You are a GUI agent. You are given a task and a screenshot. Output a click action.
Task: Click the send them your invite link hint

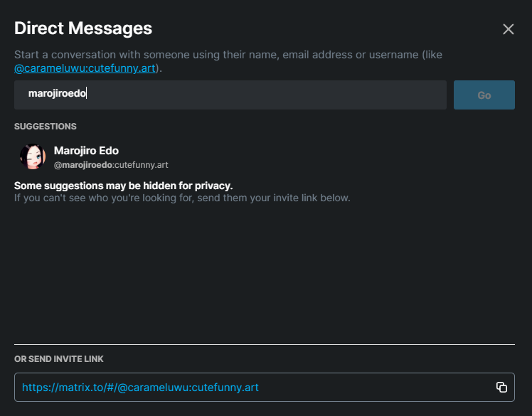click(x=182, y=198)
